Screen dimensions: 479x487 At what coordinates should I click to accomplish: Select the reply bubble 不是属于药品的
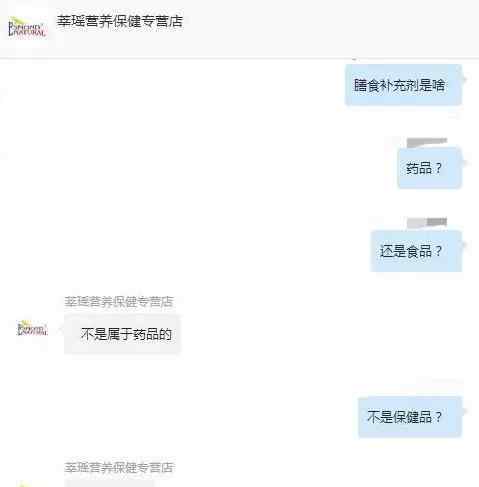(122, 334)
